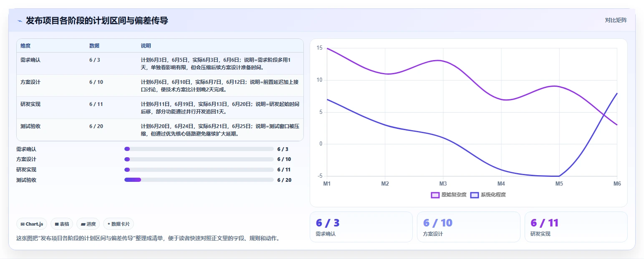Click the M6 x-axis label
This screenshot has width=644, height=259.
[617, 184]
